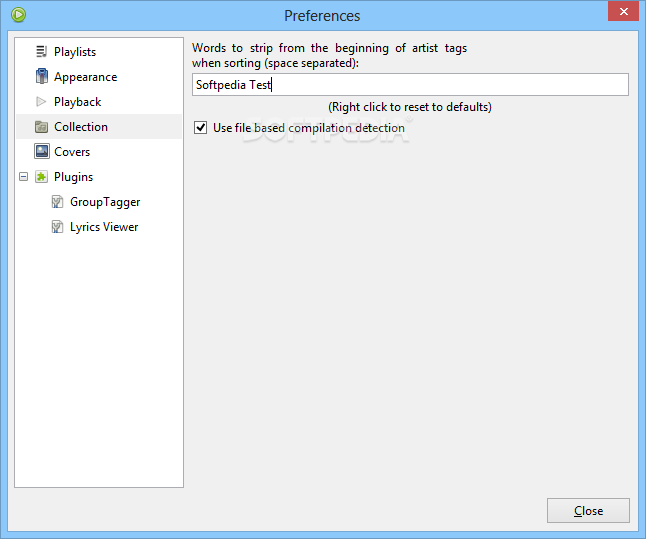Open the Appearance preferences page
This screenshot has width=646, height=539.
click(x=86, y=77)
